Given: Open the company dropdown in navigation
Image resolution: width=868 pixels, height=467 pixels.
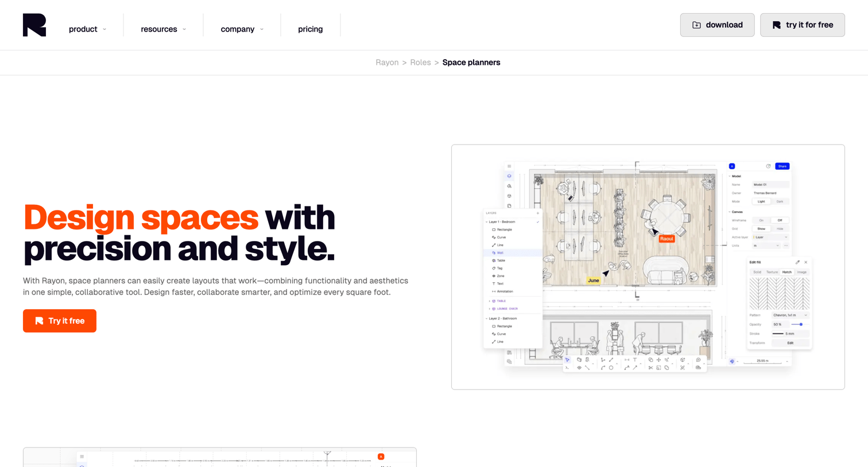Looking at the screenshot, I should tap(242, 29).
